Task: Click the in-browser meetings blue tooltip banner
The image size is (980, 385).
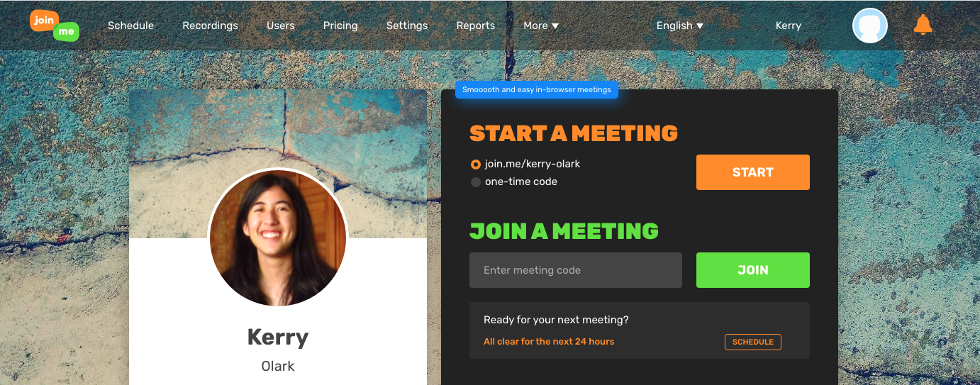Action: click(x=537, y=90)
